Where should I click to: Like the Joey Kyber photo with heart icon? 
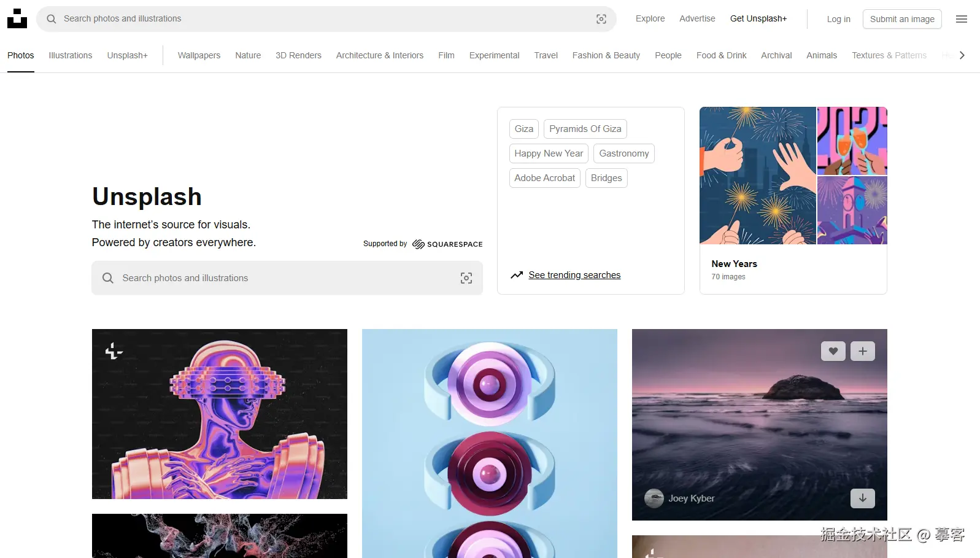(833, 351)
